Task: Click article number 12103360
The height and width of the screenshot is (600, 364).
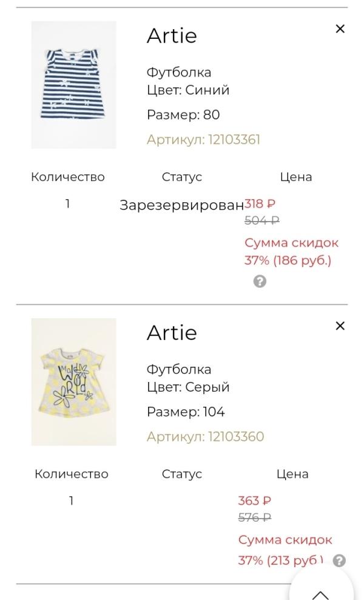Action: click(x=205, y=437)
